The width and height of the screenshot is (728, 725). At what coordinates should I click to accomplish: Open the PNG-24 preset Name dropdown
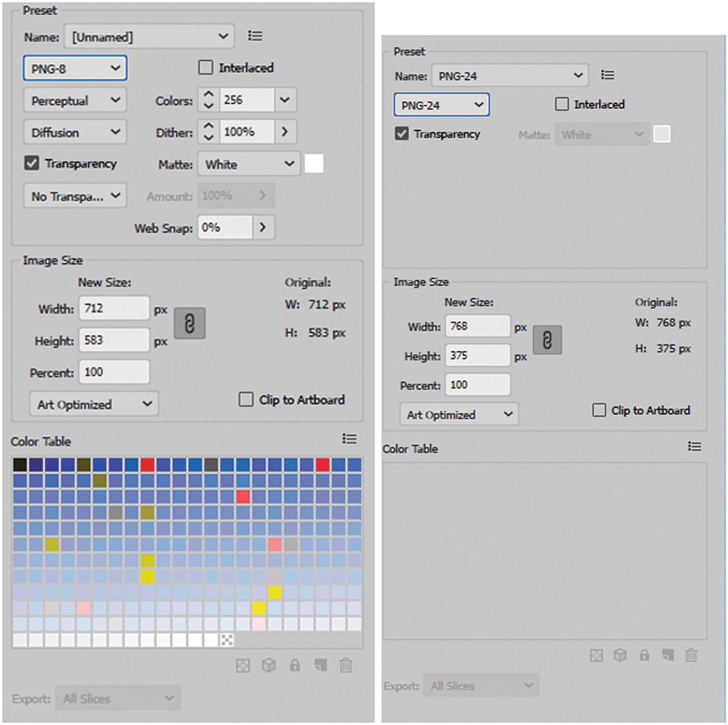click(x=510, y=76)
